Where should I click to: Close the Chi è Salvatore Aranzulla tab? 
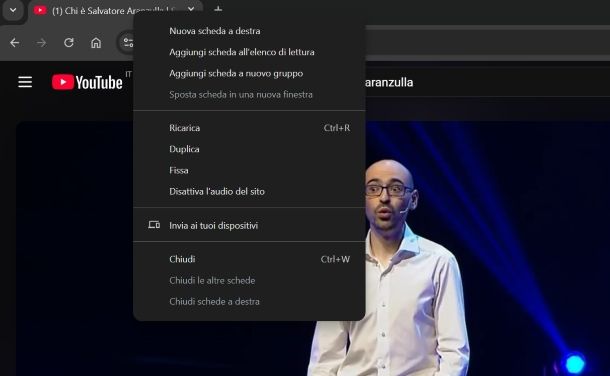[x=191, y=9]
